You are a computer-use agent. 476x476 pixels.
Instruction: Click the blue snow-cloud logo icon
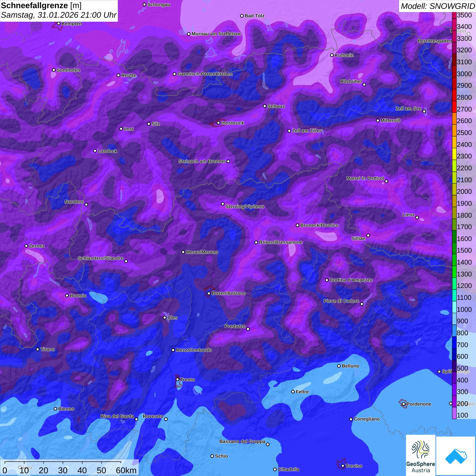(456, 456)
